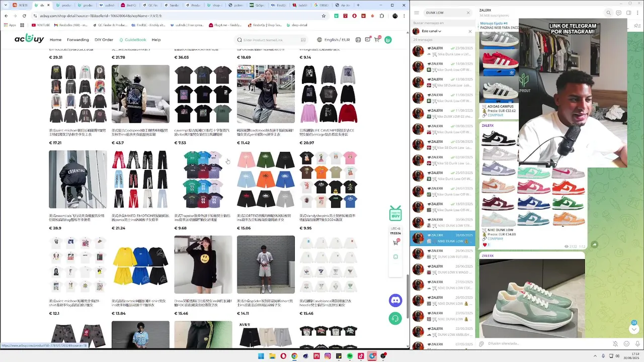Open the Forwarding menu item
Image resolution: width=644 pixels, height=362 pixels.
[x=78, y=40]
